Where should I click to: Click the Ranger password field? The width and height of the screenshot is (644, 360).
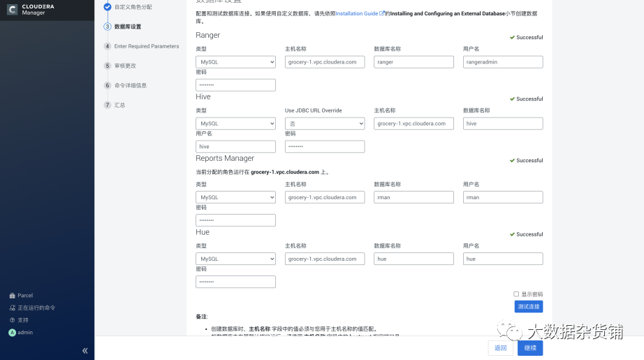click(236, 85)
